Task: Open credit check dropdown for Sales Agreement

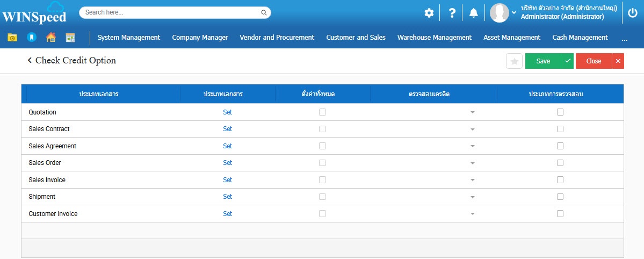Action: point(472,146)
